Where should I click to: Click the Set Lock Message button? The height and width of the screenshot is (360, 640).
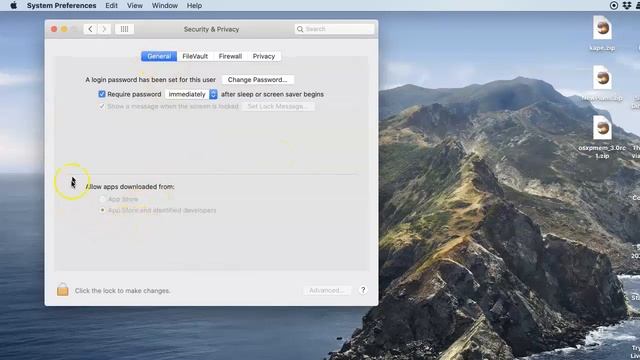[278, 107]
